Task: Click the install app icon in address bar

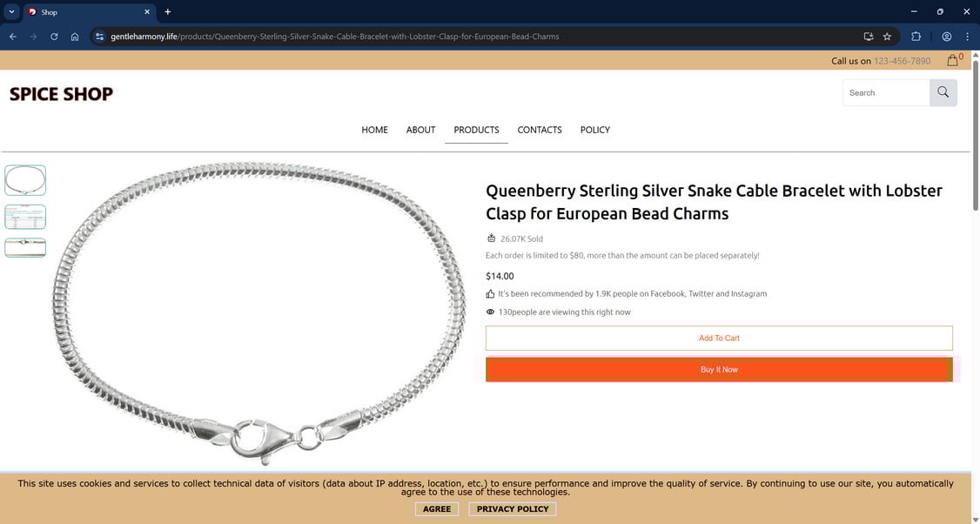Action: tap(868, 37)
